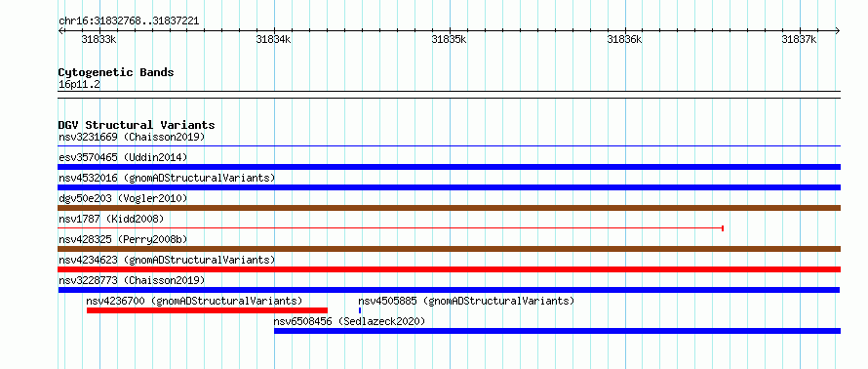Image resolution: width=868 pixels, height=369 pixels.
Task: Click the brown dgv50e203 feature bar
Action: pyautogui.click(x=450, y=208)
